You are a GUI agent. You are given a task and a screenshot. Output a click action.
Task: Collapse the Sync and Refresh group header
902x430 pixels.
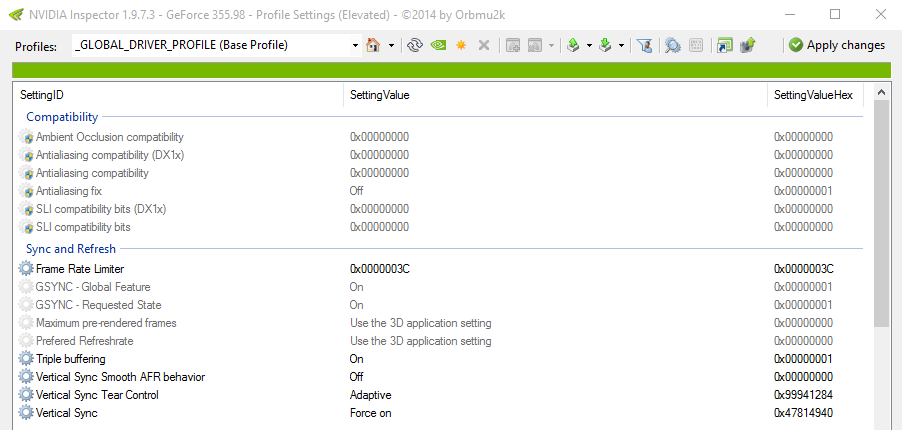tap(71, 249)
